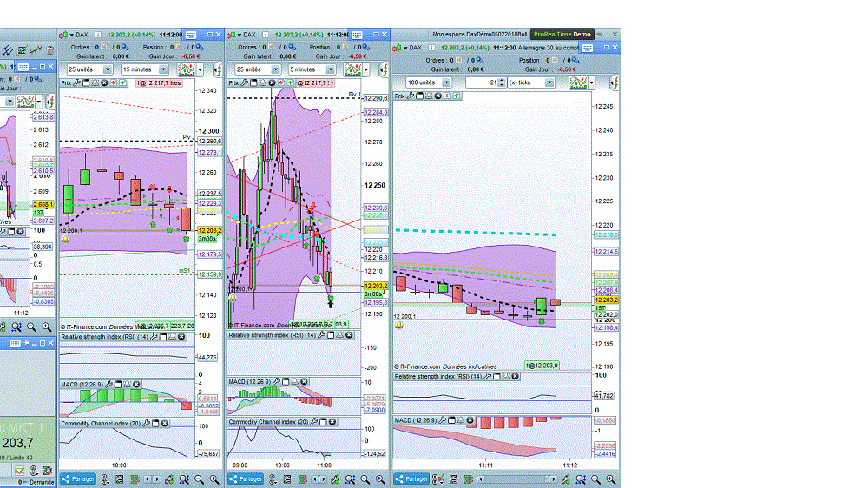This screenshot has width=868, height=488.
Task: Open indicators icon in ticks chart
Action: click(x=578, y=82)
